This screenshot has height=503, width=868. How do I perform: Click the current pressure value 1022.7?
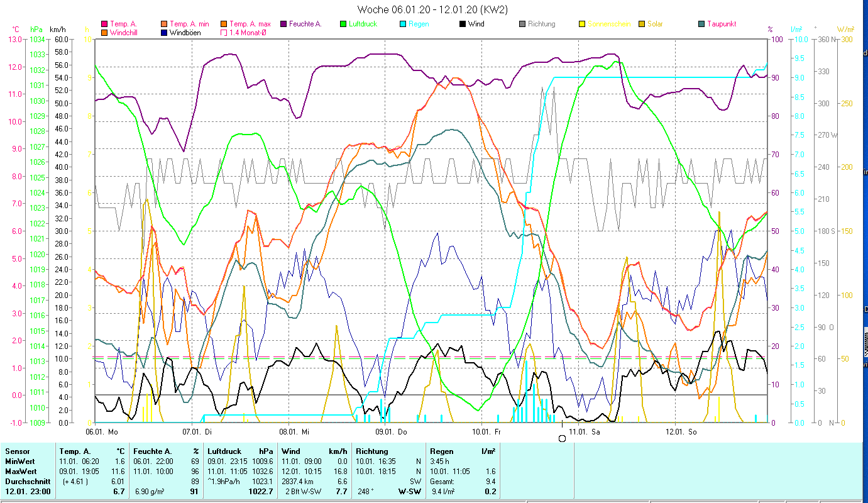pos(261,491)
